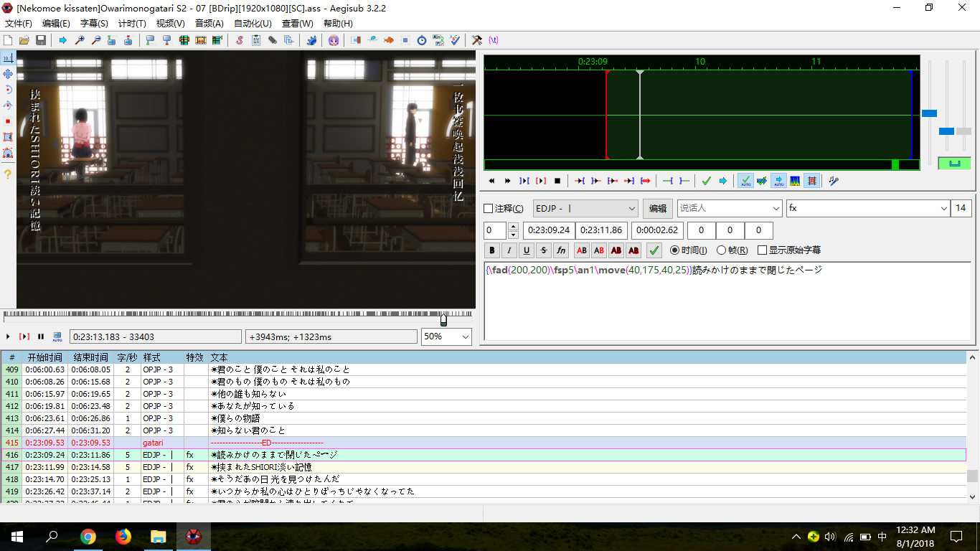Click the 编辑 style edit button
The height and width of the screenshot is (551, 980).
pyautogui.click(x=658, y=209)
